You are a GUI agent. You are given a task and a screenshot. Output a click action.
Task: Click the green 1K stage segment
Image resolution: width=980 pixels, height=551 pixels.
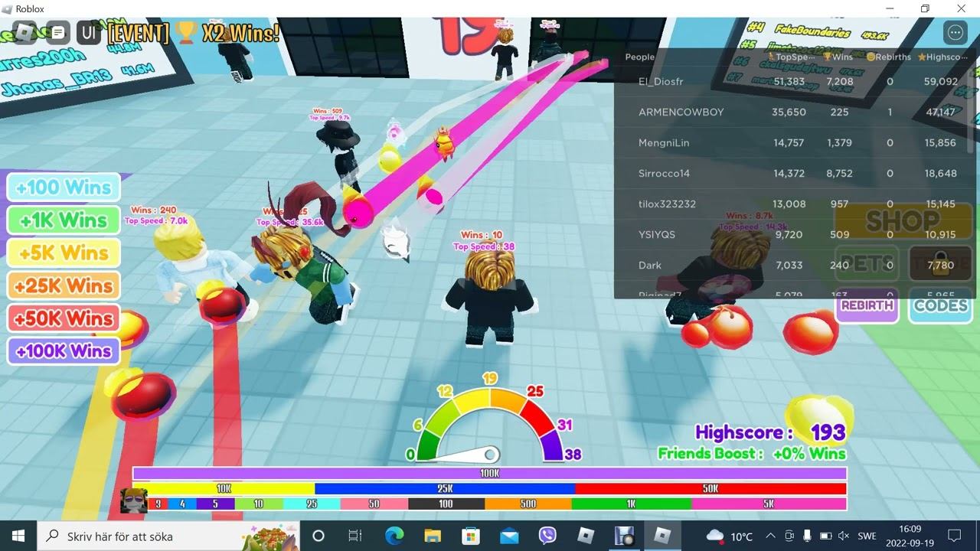[631, 504]
